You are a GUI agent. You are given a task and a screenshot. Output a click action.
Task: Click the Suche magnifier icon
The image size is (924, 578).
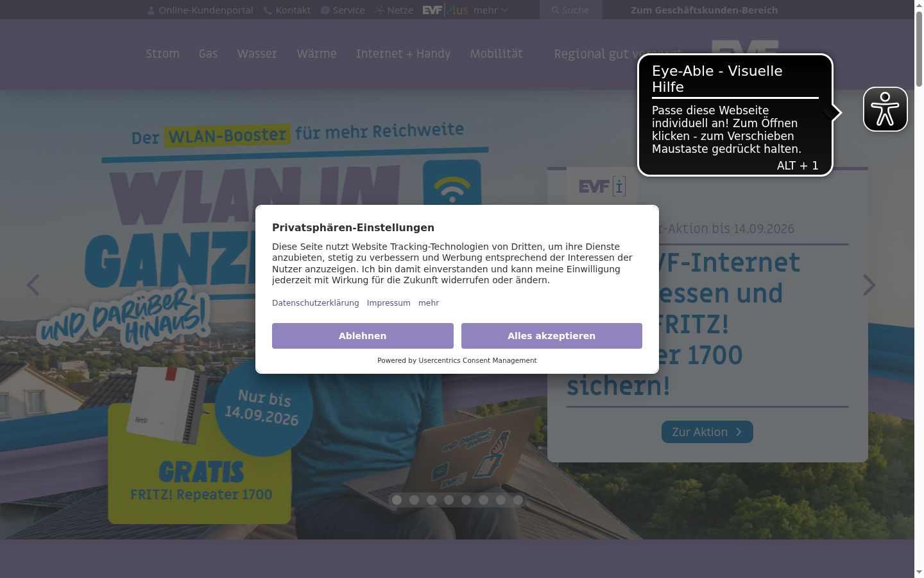point(555,10)
